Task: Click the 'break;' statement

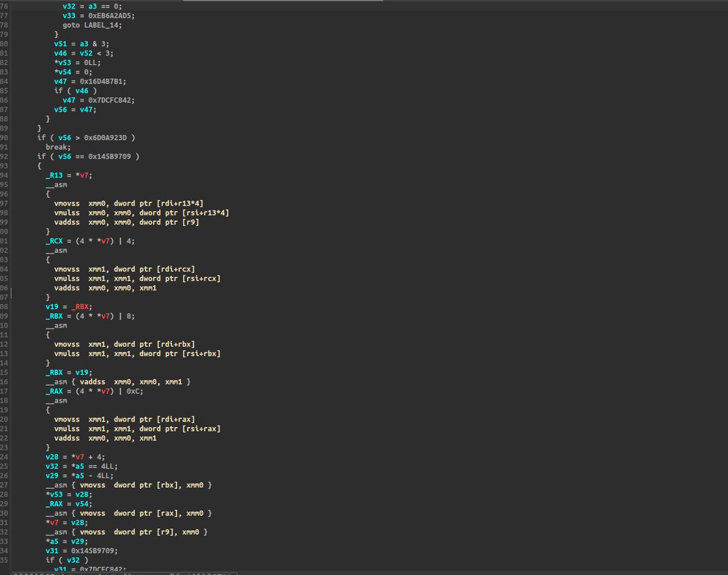Action: point(58,147)
